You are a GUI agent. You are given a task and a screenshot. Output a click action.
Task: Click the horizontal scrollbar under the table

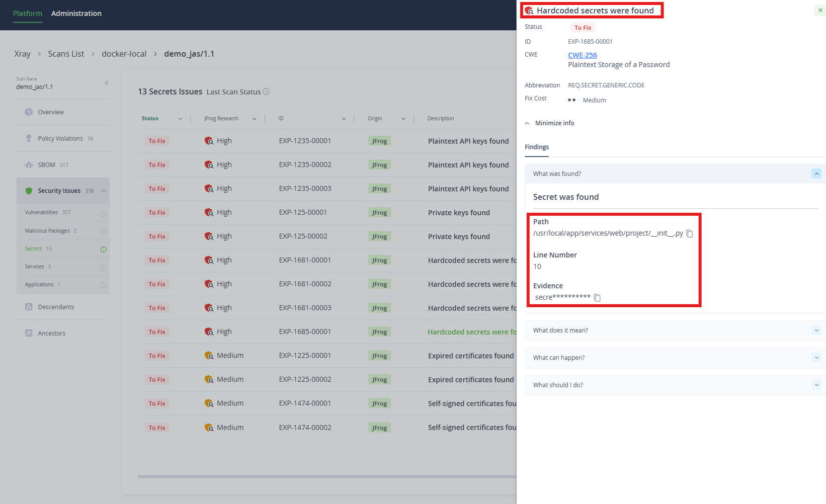point(327,477)
